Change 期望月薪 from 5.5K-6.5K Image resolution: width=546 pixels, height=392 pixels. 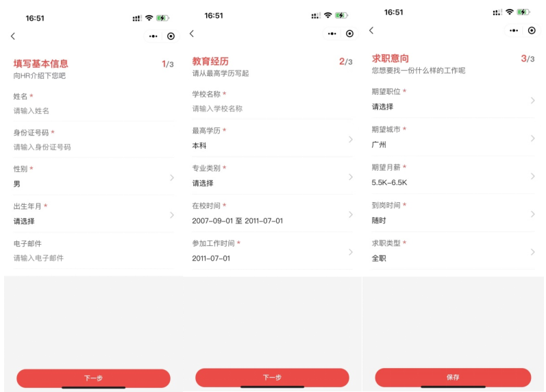pos(452,176)
